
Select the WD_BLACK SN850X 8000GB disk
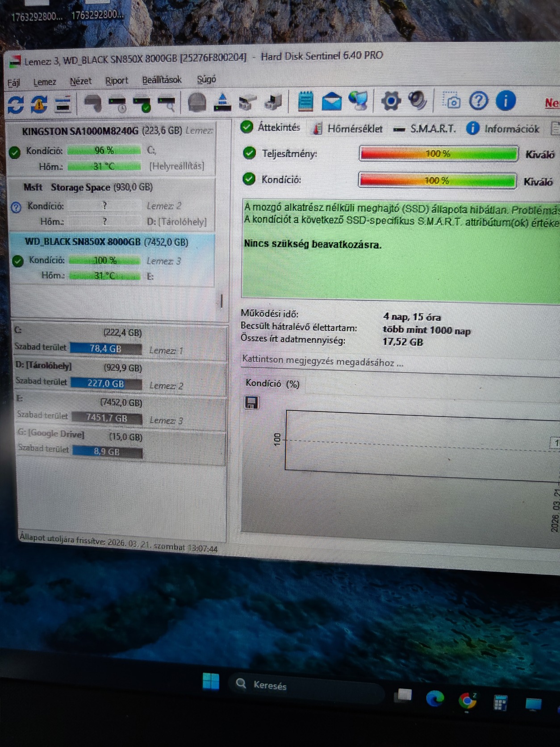(x=112, y=259)
